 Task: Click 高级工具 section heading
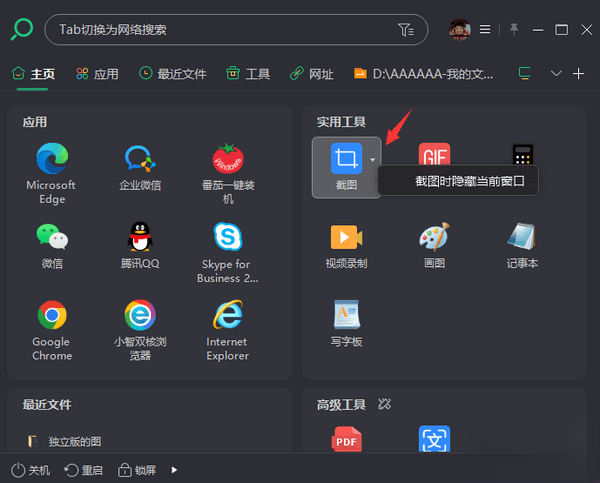point(341,405)
